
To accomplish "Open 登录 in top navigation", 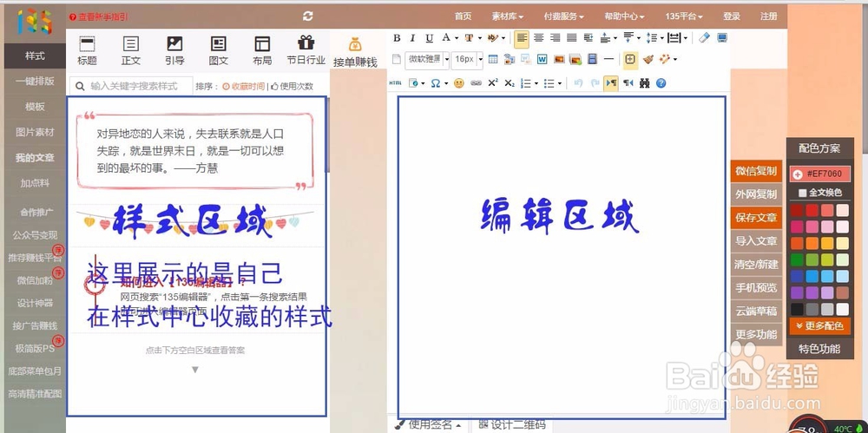I will pos(731,16).
